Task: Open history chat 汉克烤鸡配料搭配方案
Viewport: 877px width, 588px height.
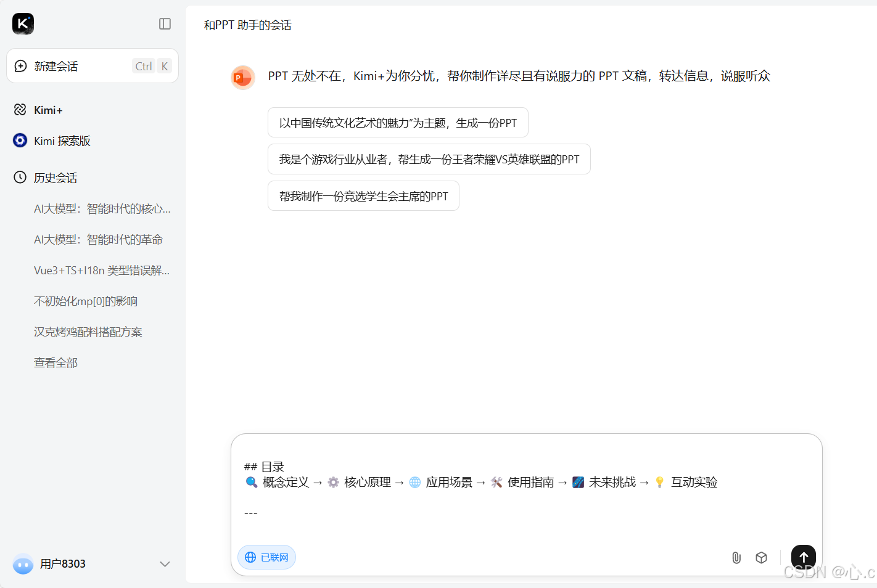Action: click(x=88, y=332)
